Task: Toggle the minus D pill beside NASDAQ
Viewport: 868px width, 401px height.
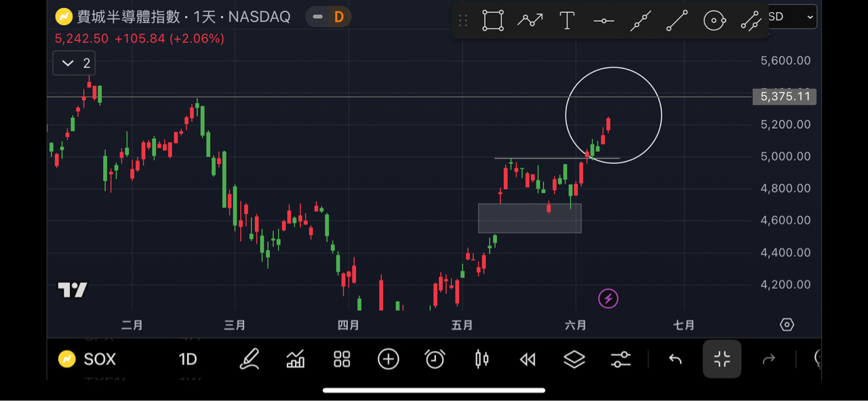Action: click(328, 17)
